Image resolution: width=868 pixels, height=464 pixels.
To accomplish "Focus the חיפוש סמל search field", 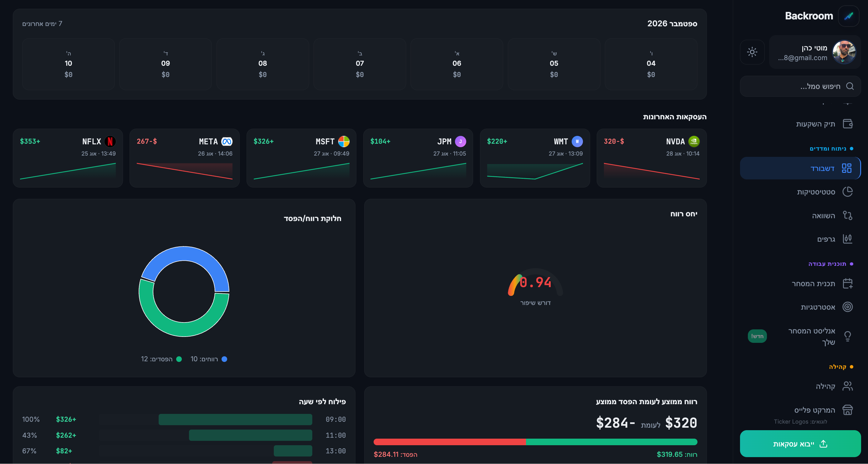I will [800, 86].
